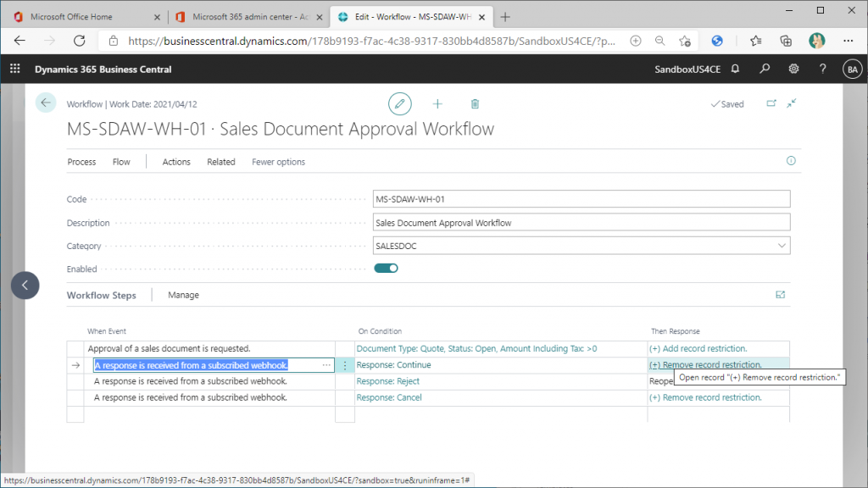868x488 pixels.
Task: Click the Code field MS-SDAW-WH-01
Action: pos(581,199)
